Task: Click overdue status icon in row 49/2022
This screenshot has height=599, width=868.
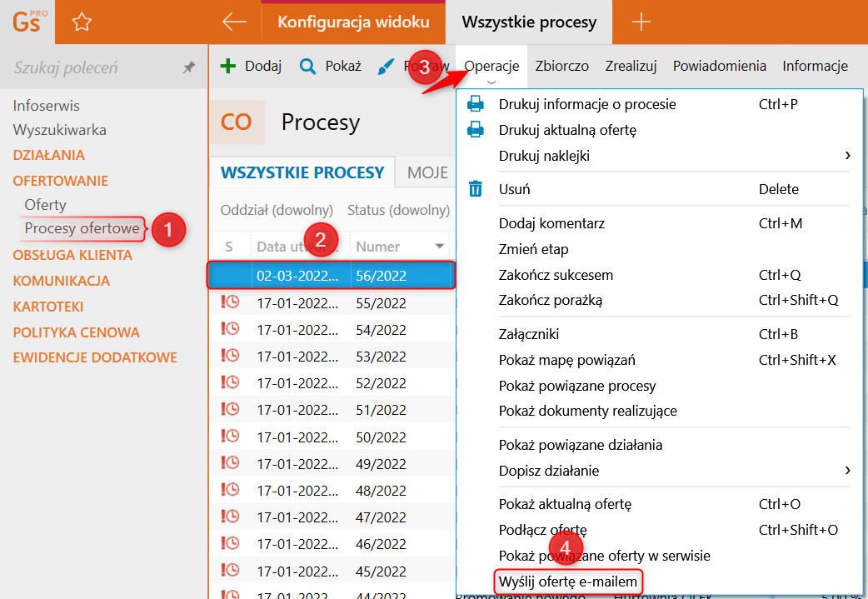Action: (230, 463)
